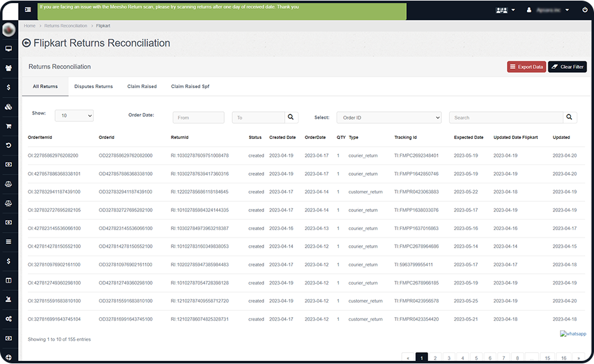Select order ID OD427812749360298100

126,283
